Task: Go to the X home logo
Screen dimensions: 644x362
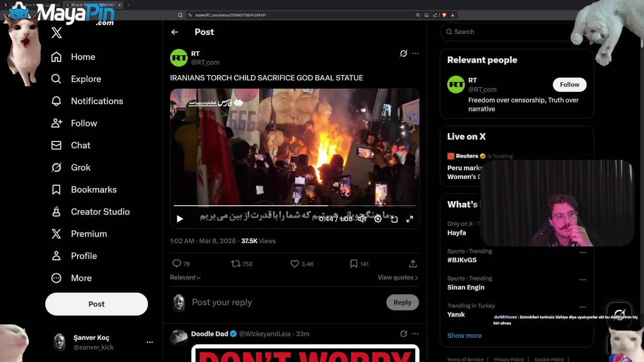Action: (56, 33)
